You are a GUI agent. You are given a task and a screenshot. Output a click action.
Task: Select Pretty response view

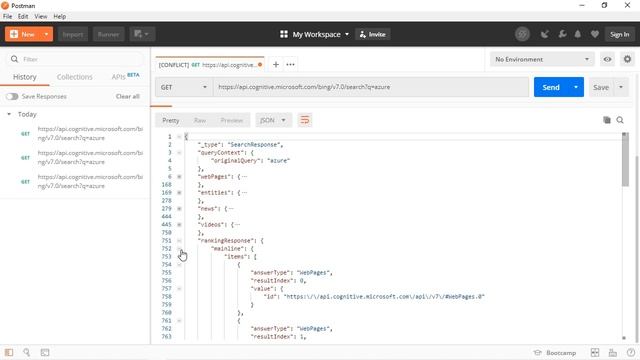(171, 120)
